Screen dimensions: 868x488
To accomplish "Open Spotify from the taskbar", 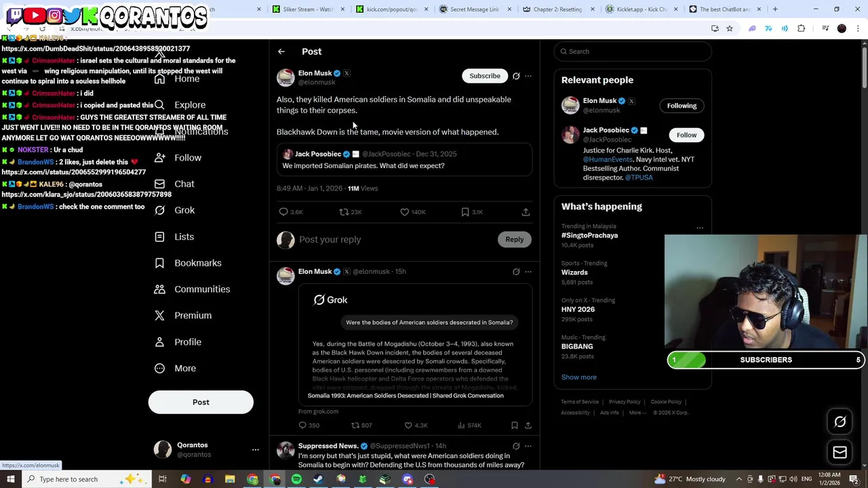I will 296,479.
